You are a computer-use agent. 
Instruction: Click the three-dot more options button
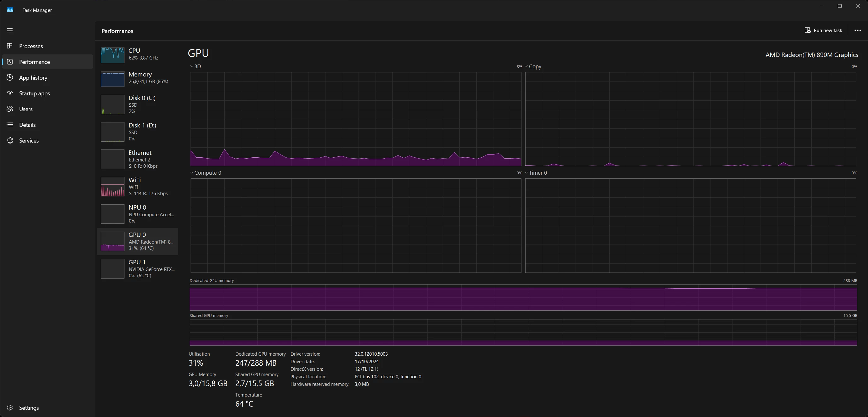[x=858, y=30]
